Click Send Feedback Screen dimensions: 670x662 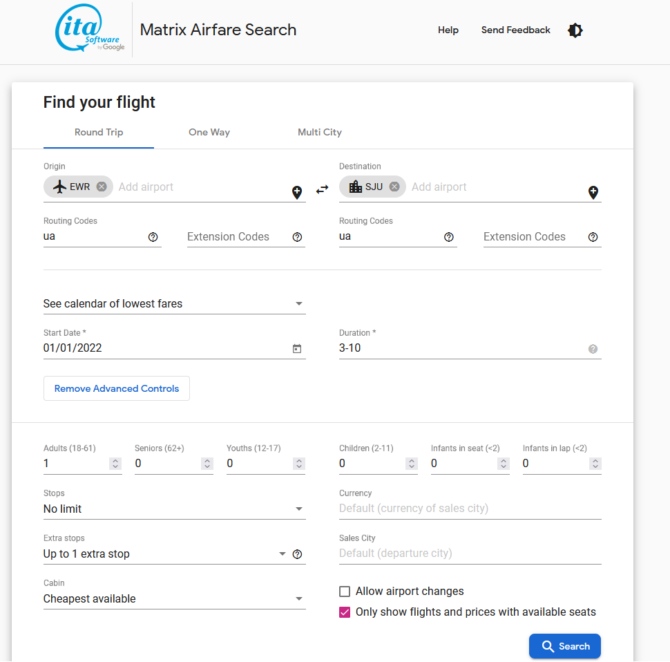(516, 30)
